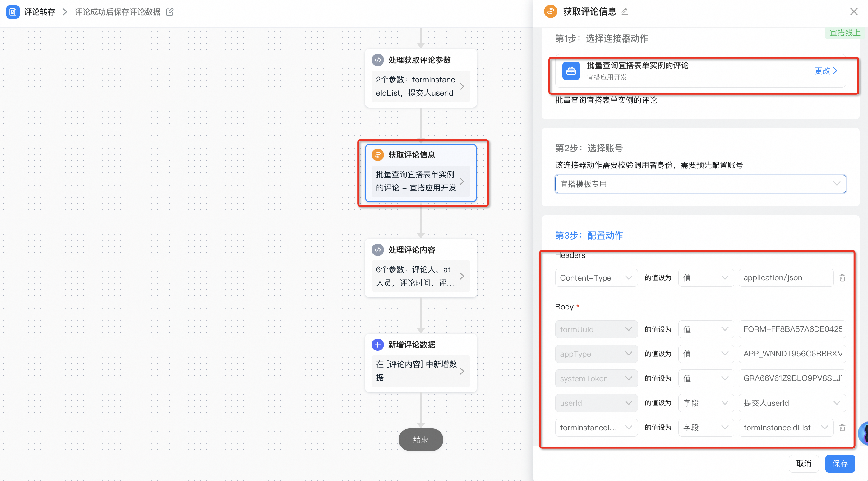Click 更改 to change the connector action
This screenshot has width=868, height=481.
pos(825,71)
